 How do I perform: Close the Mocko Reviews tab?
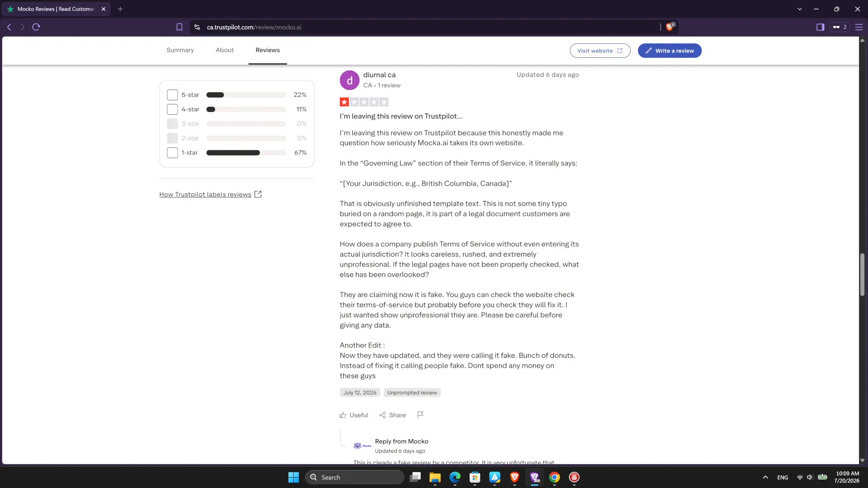104,9
